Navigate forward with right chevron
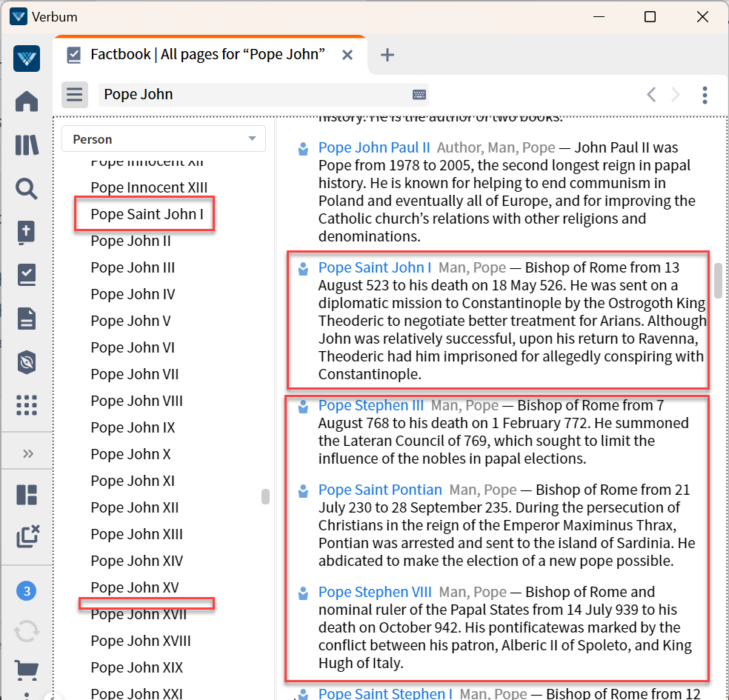Image resolution: width=729 pixels, height=700 pixels. 676,95
